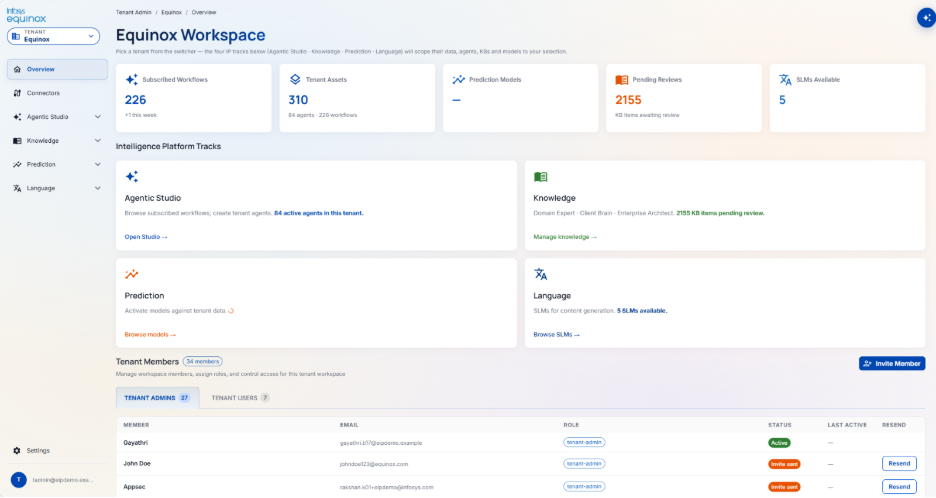Open the Settings sidebar item

click(x=57, y=451)
